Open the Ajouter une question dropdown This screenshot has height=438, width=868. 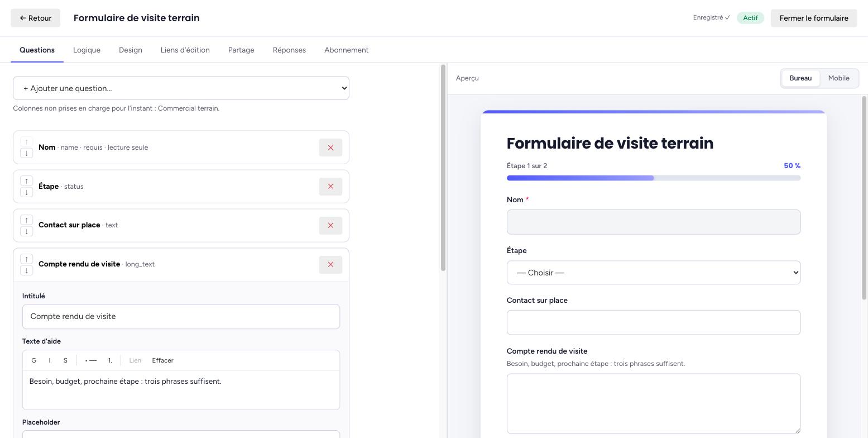[x=181, y=88]
